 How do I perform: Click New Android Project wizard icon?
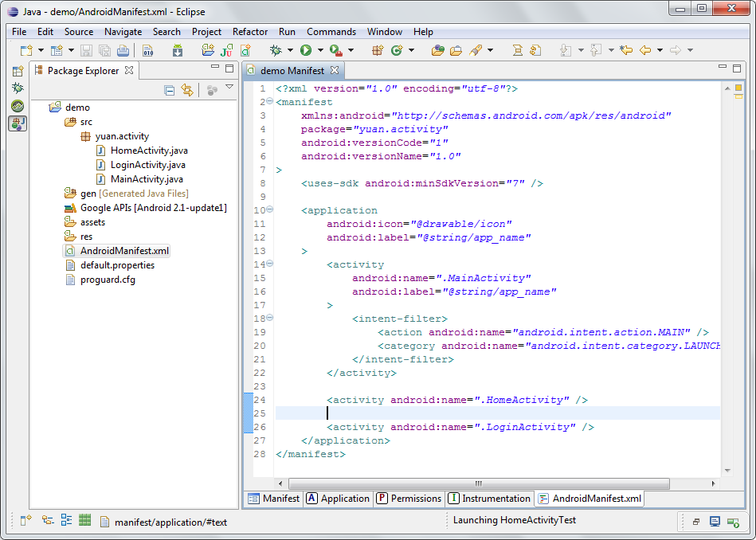click(208, 50)
